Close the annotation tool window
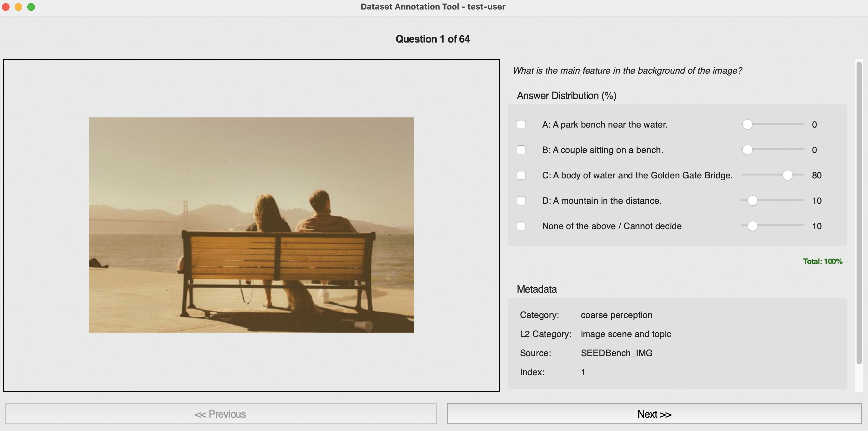 6,7
